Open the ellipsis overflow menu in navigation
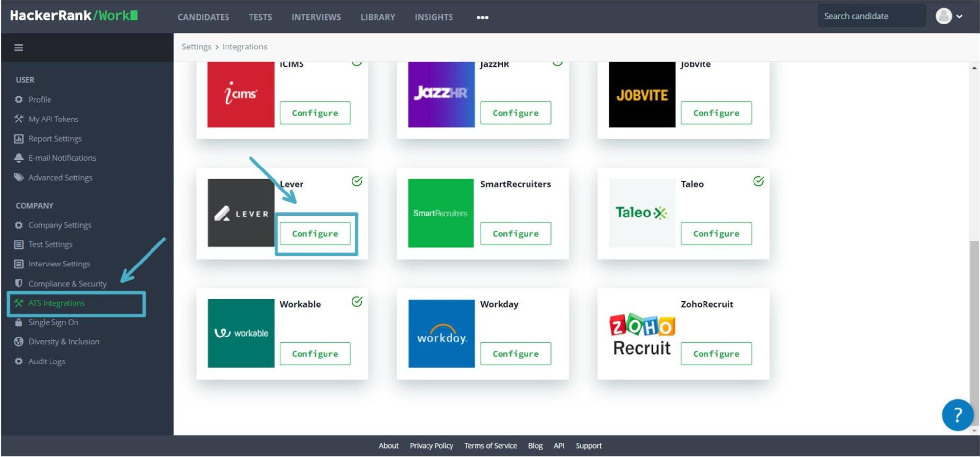 (482, 17)
